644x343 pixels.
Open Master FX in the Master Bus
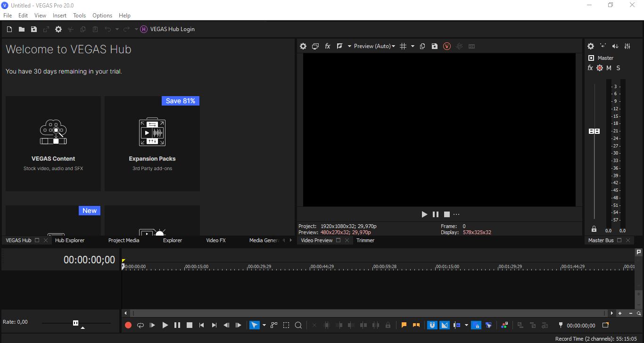pos(590,68)
